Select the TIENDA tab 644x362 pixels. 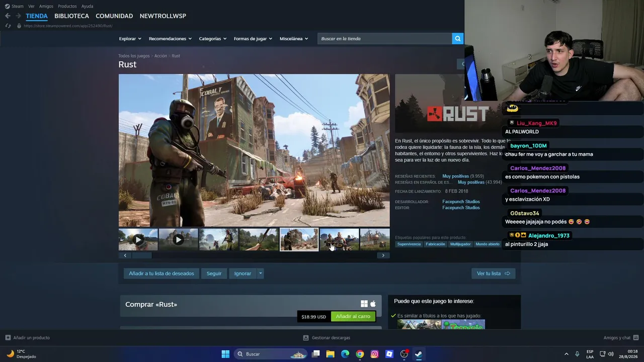37,16
